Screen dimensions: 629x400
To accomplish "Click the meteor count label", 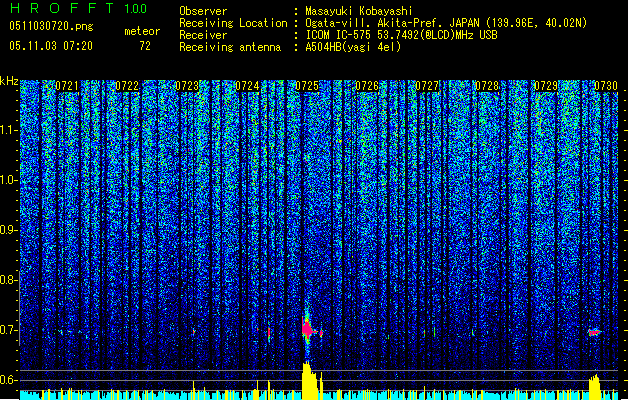I will tap(142, 31).
